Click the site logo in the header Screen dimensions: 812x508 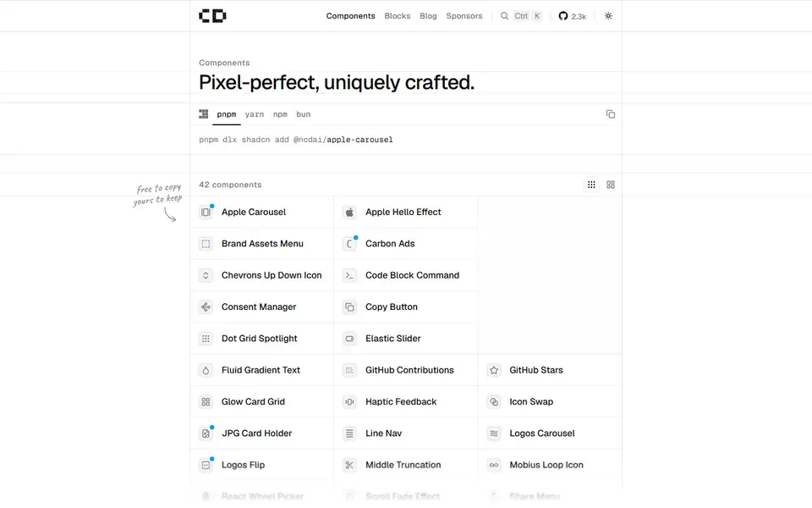coord(212,16)
